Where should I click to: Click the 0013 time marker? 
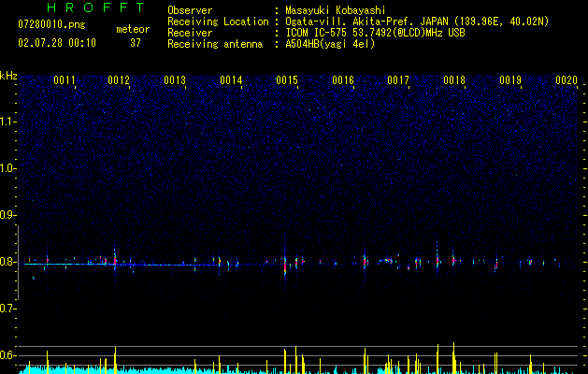[x=175, y=80]
